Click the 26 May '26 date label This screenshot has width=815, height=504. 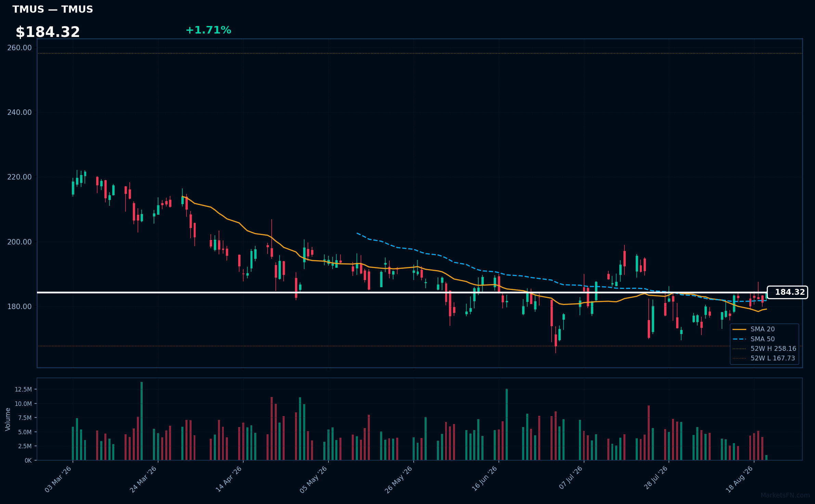tap(399, 479)
